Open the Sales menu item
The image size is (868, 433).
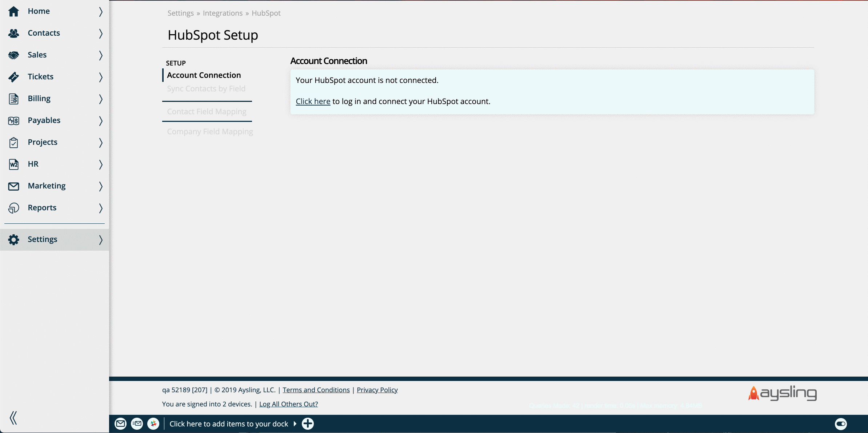click(55, 55)
